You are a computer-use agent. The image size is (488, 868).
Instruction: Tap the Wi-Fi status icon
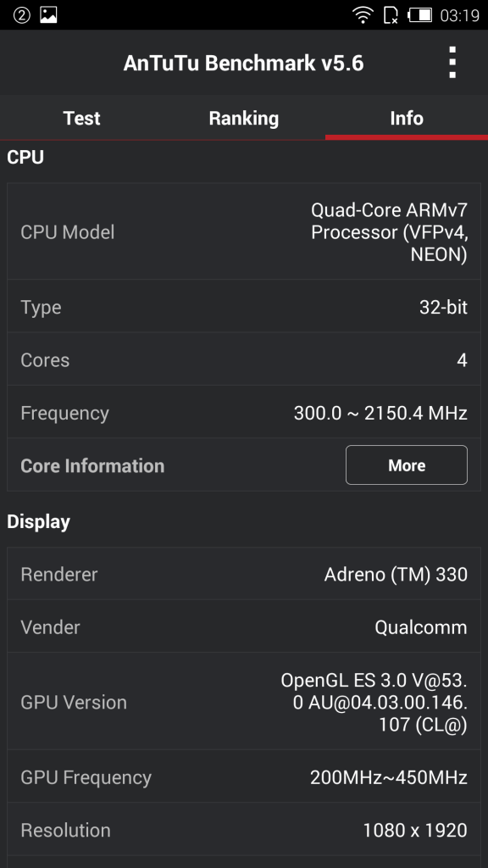pos(363,15)
